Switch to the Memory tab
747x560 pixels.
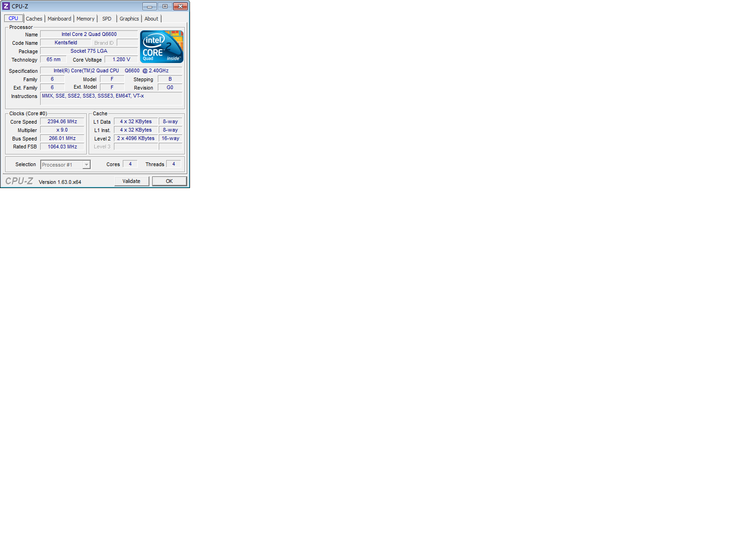pyautogui.click(x=85, y=19)
